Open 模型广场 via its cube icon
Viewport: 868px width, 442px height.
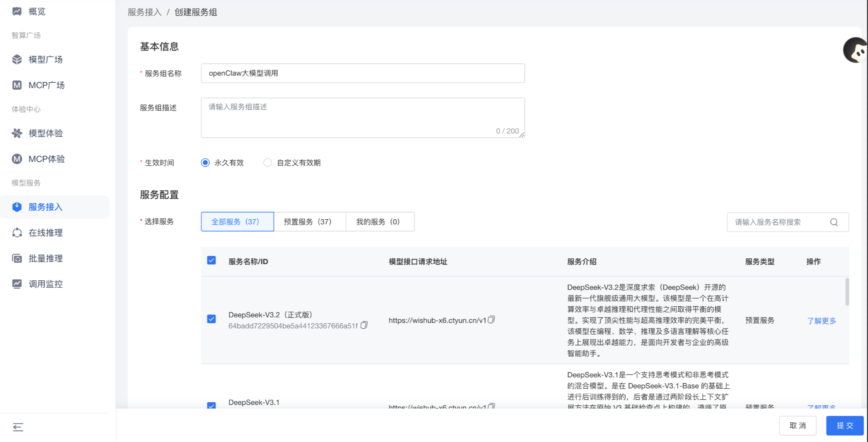17,59
